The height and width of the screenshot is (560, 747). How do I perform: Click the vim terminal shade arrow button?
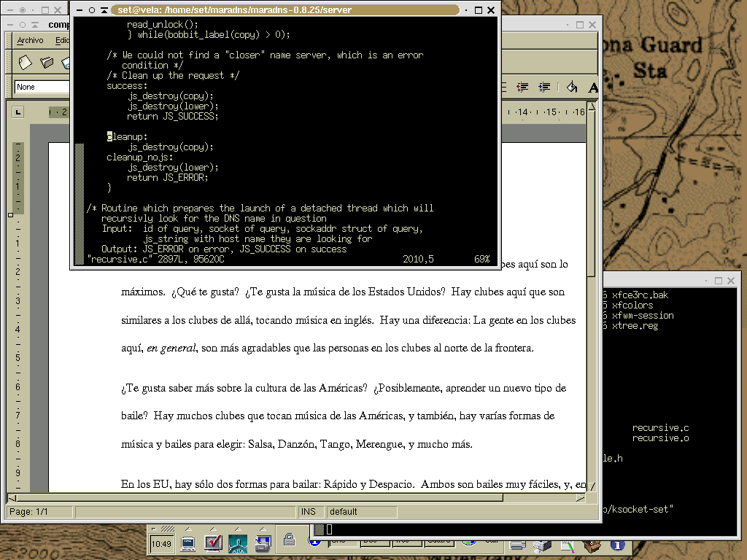click(104, 10)
